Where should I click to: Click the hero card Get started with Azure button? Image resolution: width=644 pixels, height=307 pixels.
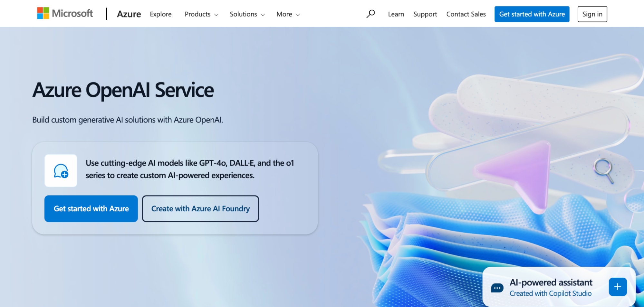(91, 209)
